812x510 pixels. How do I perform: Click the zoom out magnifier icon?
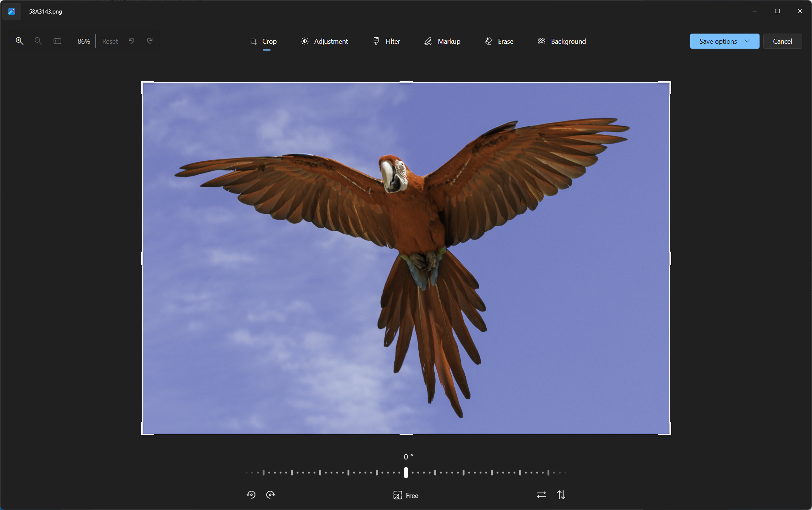[38, 41]
